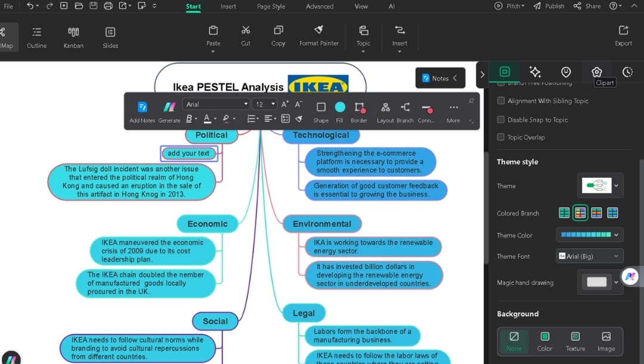Choose Image background option
Image resolution: width=644 pixels, height=364 pixels.
click(x=606, y=341)
